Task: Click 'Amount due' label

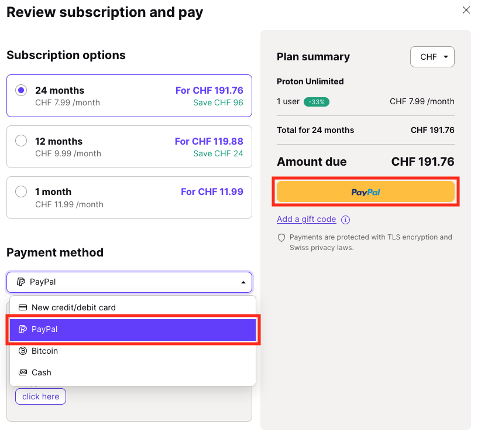Action: coord(312,162)
